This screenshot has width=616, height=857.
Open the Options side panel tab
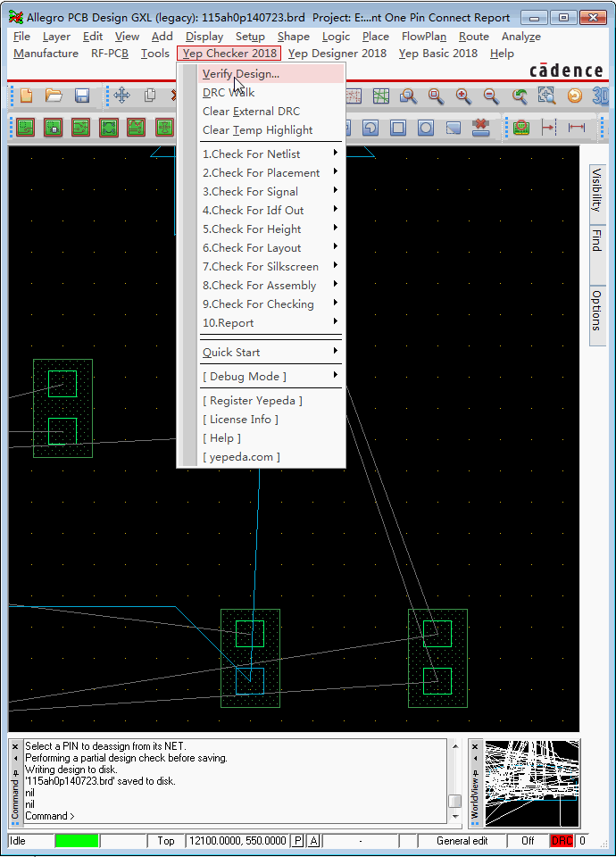(597, 315)
